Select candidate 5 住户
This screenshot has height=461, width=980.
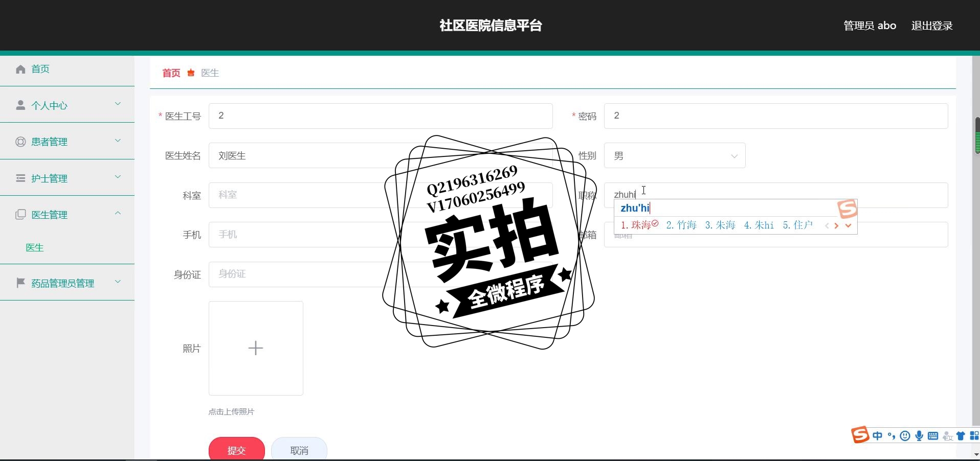point(798,225)
